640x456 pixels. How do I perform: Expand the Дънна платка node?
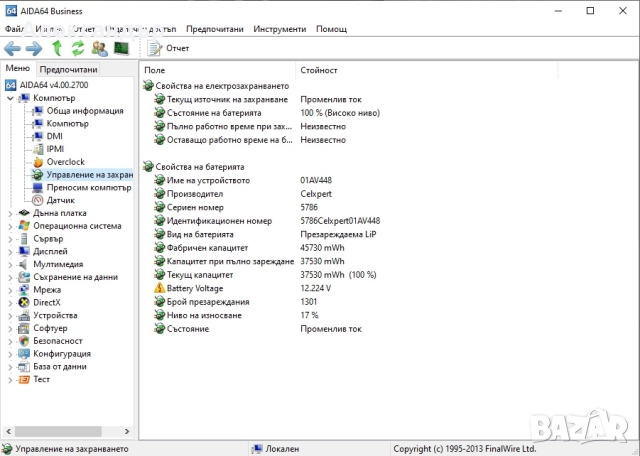click(10, 213)
